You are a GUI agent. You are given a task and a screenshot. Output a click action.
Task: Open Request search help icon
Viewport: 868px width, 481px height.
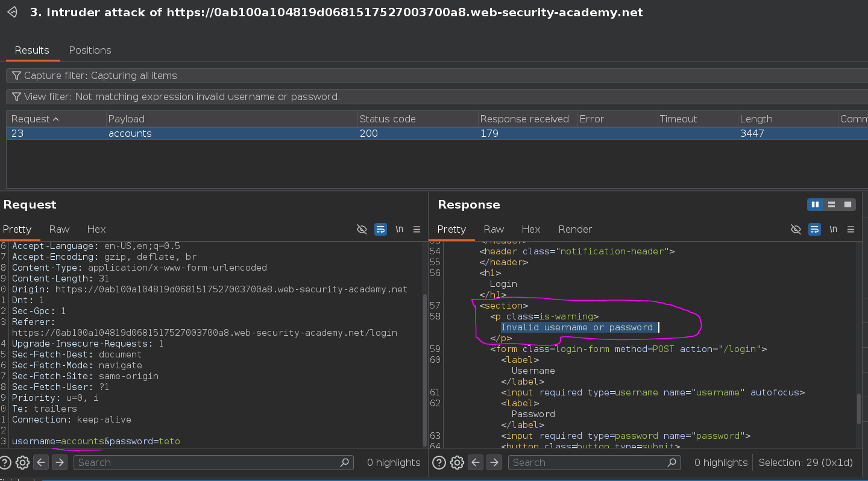[5, 462]
